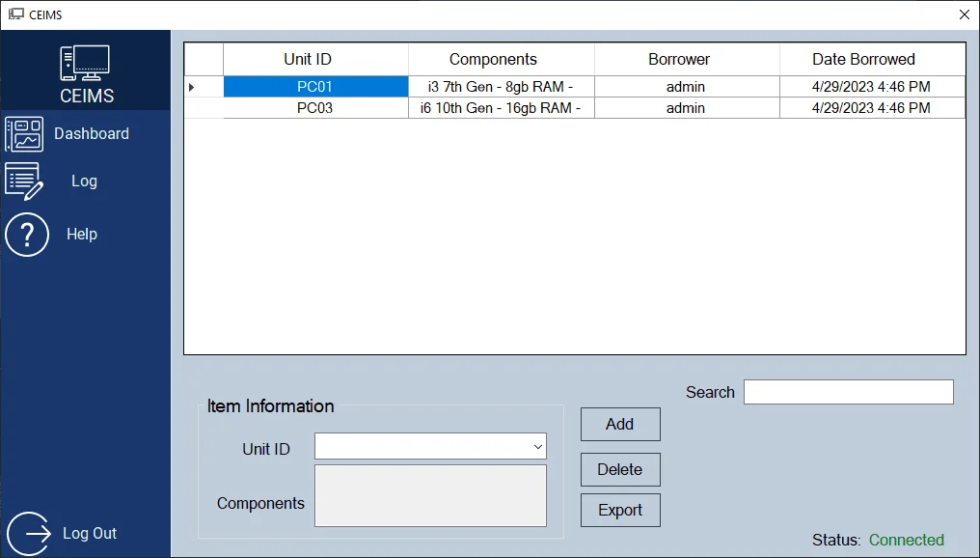Screen dimensions: 980x558
Task: Click the Components text area
Action: [430, 495]
